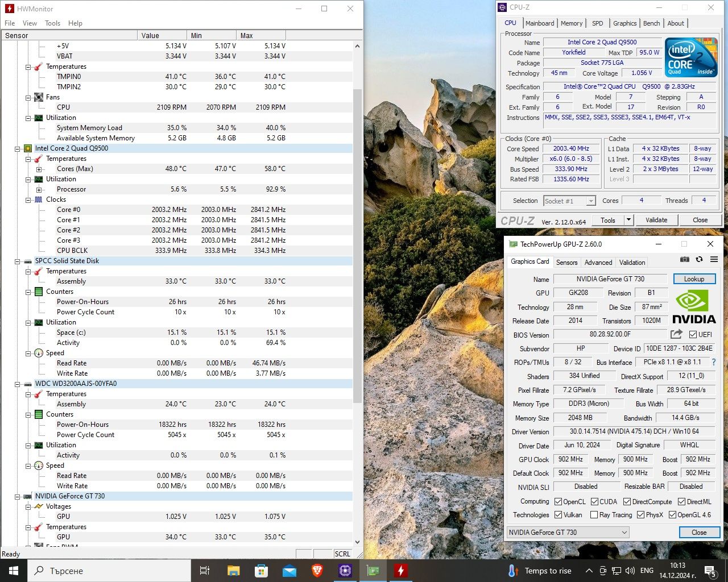Image resolution: width=728 pixels, height=582 pixels.
Task: Click the Close button in GPU-Z
Action: point(699,533)
